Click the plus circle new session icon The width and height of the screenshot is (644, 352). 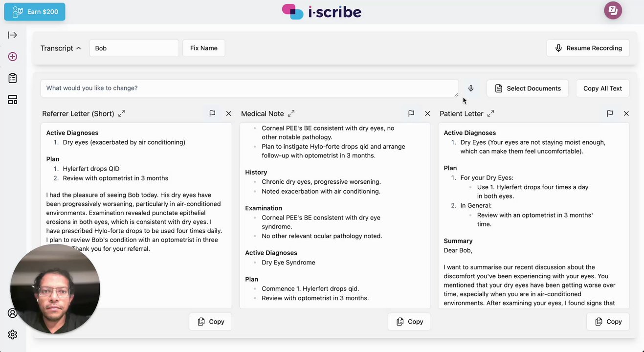pos(13,57)
